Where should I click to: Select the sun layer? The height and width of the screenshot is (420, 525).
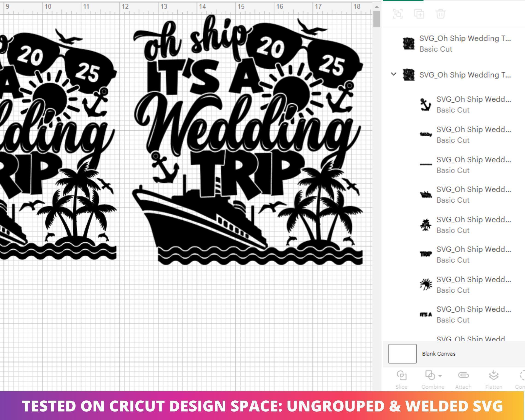point(465,285)
